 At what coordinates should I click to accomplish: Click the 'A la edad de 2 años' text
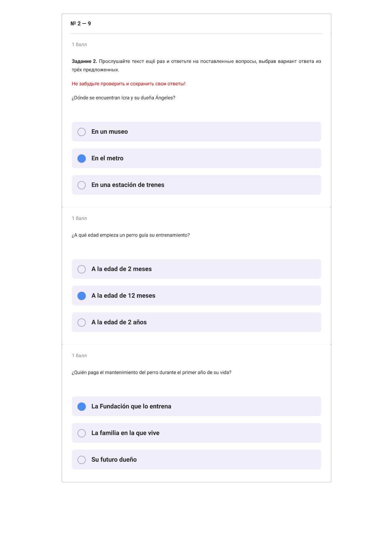click(x=119, y=322)
